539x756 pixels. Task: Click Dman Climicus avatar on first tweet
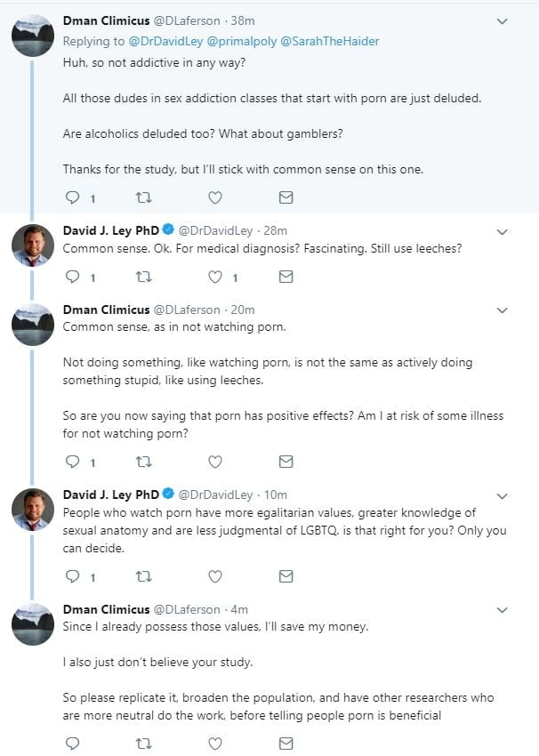[x=32, y=36]
